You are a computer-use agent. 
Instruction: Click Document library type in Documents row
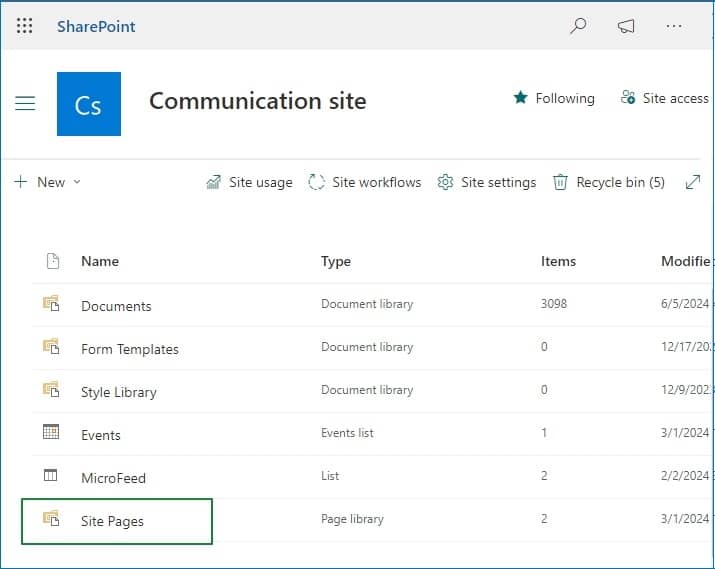367,304
